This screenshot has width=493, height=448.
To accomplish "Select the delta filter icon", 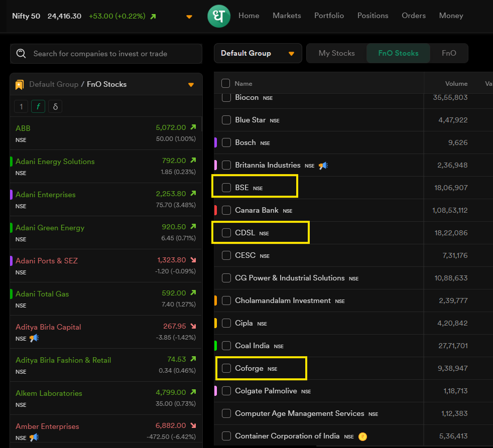I will tap(55, 106).
